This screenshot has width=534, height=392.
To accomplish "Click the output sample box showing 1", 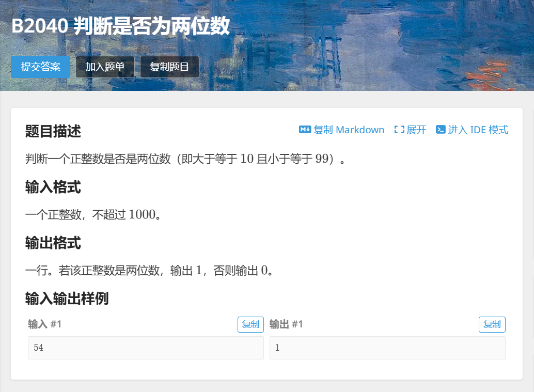I will (x=387, y=348).
